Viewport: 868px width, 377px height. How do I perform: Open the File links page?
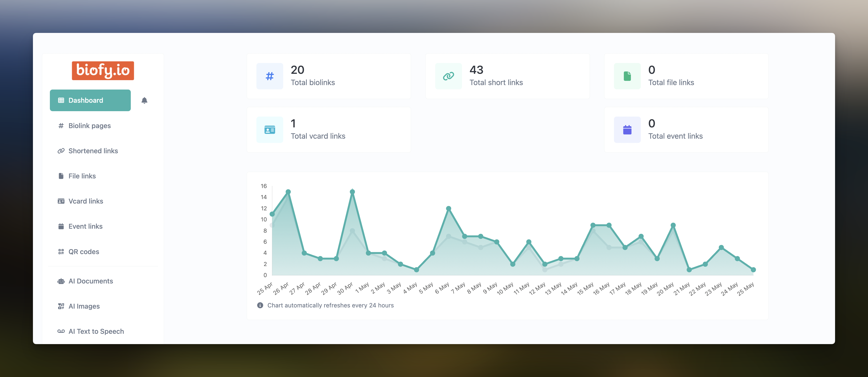(82, 176)
